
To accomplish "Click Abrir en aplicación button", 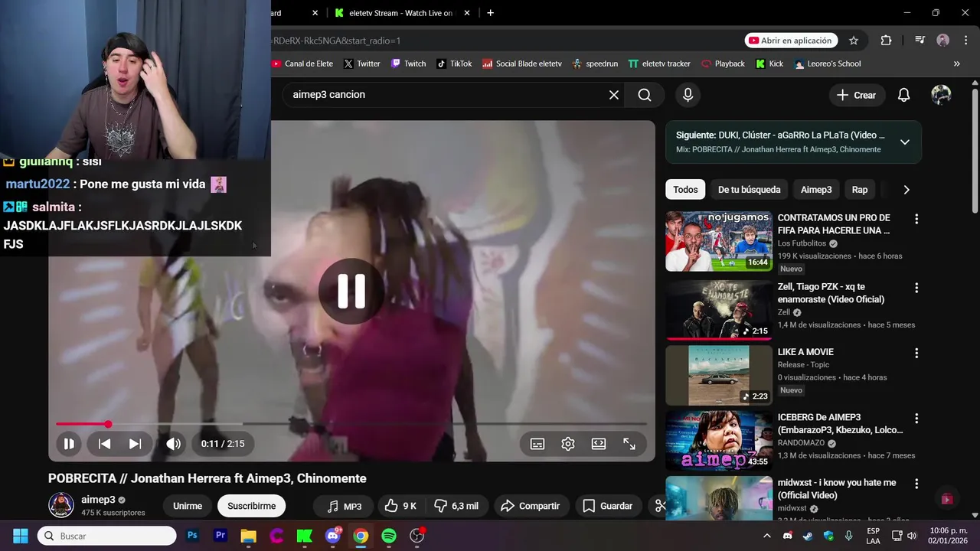I will point(791,41).
